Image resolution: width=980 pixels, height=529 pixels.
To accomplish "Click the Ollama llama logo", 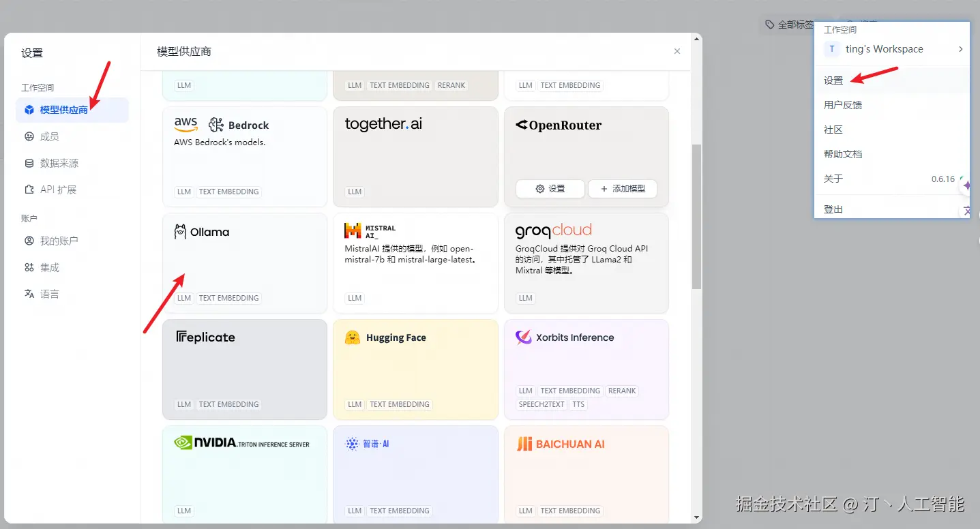I will pyautogui.click(x=180, y=232).
